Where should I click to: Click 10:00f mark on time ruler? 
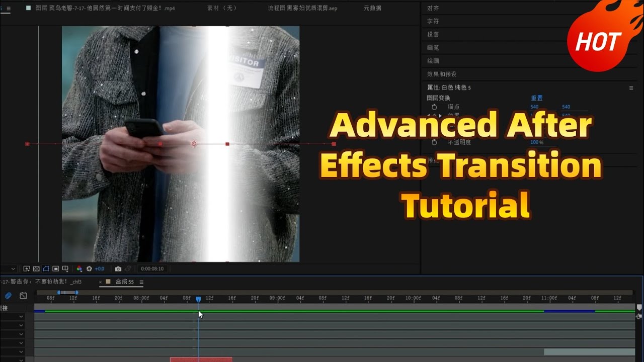[x=413, y=298]
